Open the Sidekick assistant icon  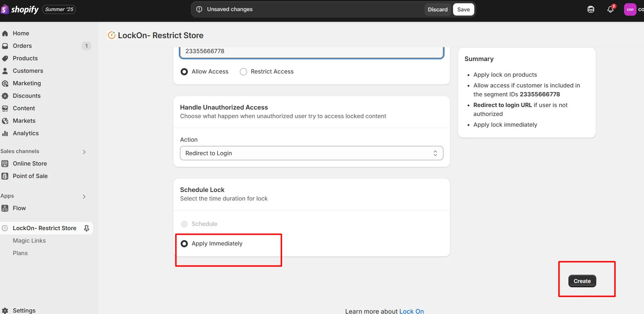coord(591,10)
